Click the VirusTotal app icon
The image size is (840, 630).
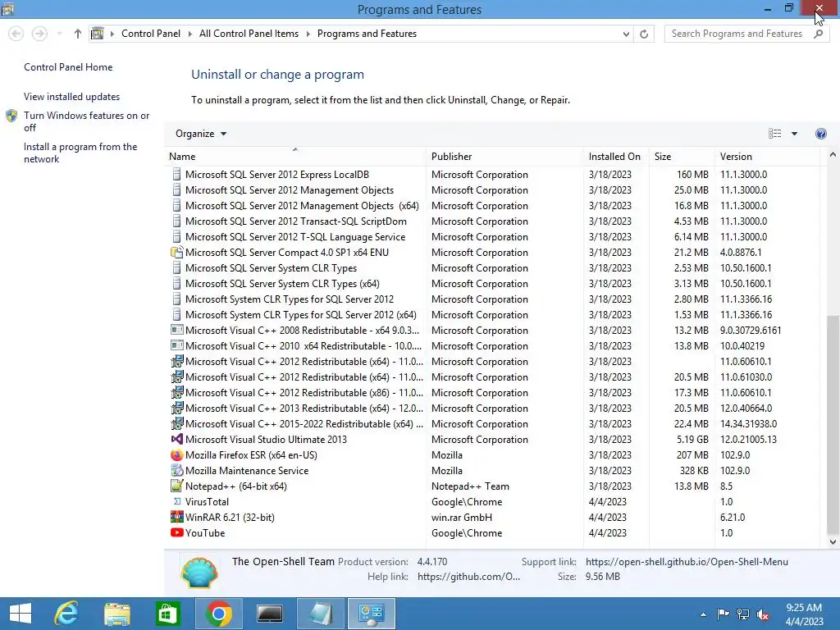pyautogui.click(x=177, y=501)
